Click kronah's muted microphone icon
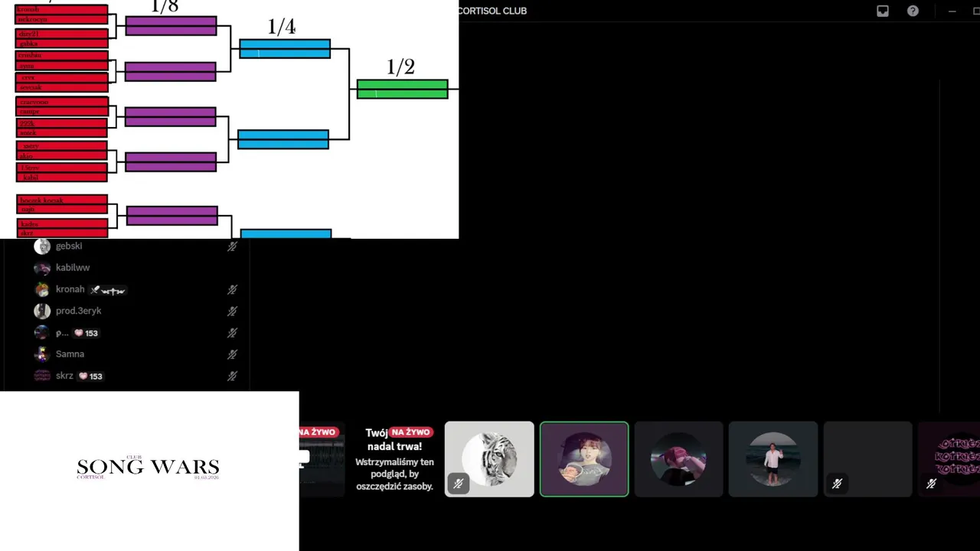 [x=232, y=289]
